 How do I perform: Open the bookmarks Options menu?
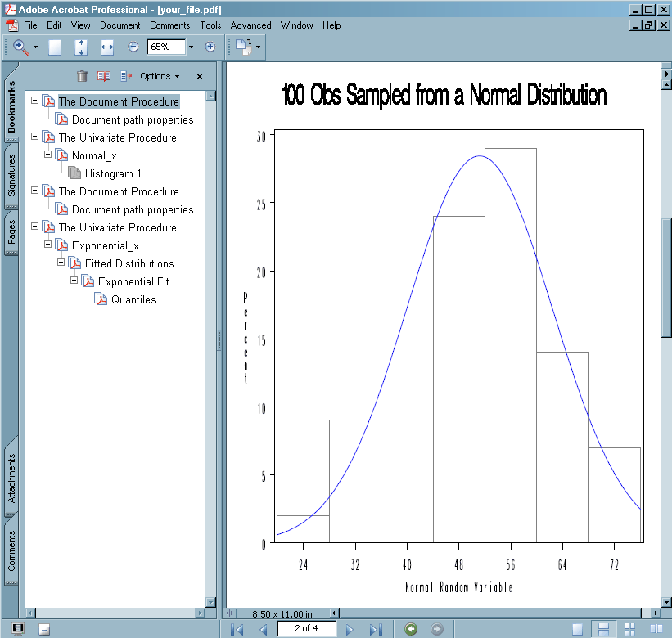[160, 76]
